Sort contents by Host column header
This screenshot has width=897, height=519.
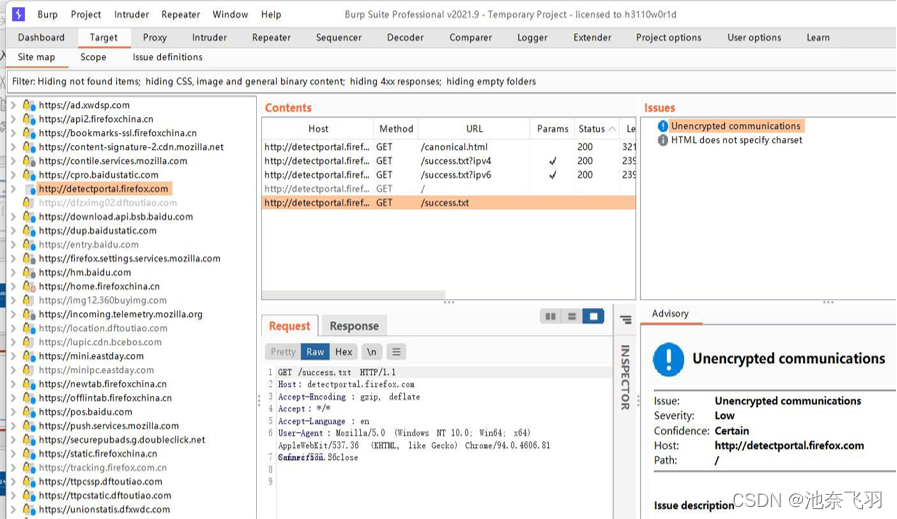coord(318,129)
